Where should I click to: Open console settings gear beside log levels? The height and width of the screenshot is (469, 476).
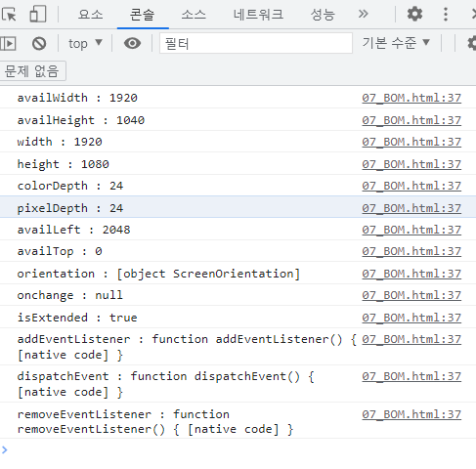tap(472, 43)
